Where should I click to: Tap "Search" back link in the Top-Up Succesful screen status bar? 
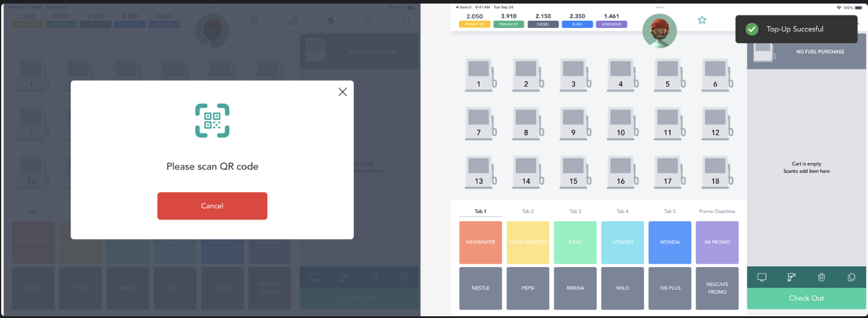pos(463,7)
